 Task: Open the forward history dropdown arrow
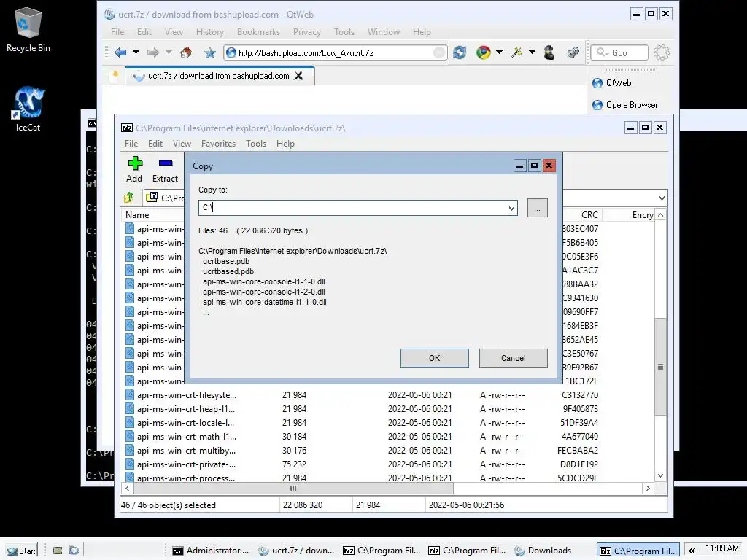pyautogui.click(x=169, y=52)
